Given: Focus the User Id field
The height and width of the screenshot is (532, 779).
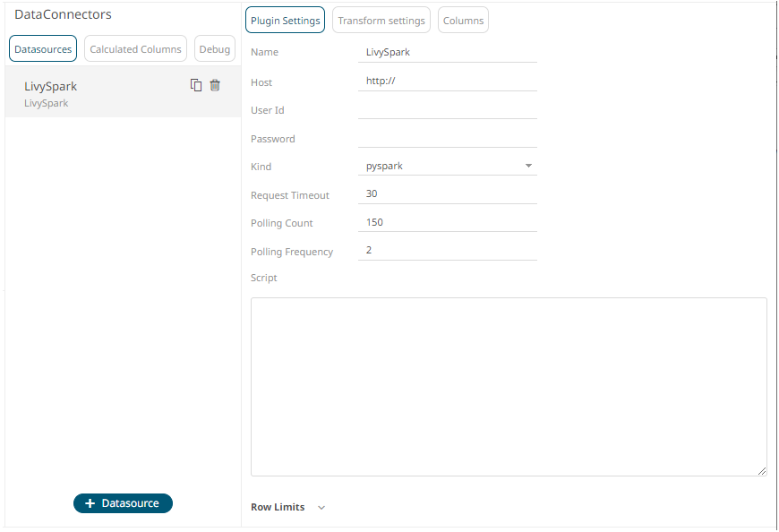Looking at the screenshot, I should (447, 109).
